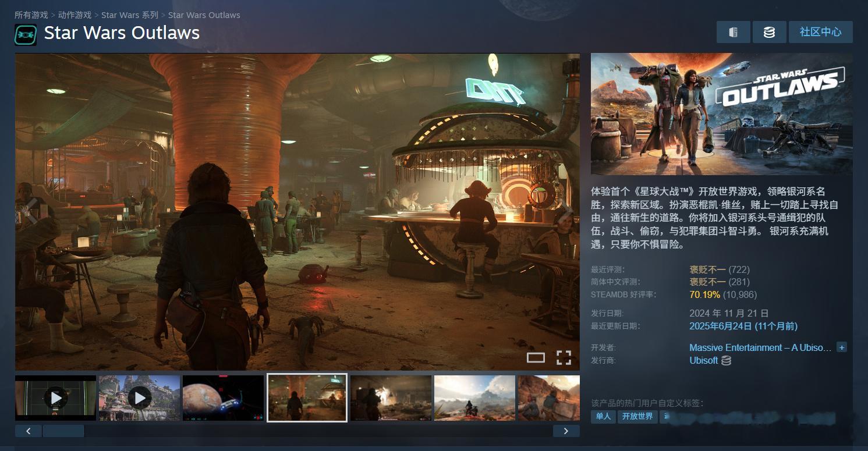Open Simplified Chinese reviews 褒贬不一 (281)
The height and width of the screenshot is (451, 868).
click(720, 282)
